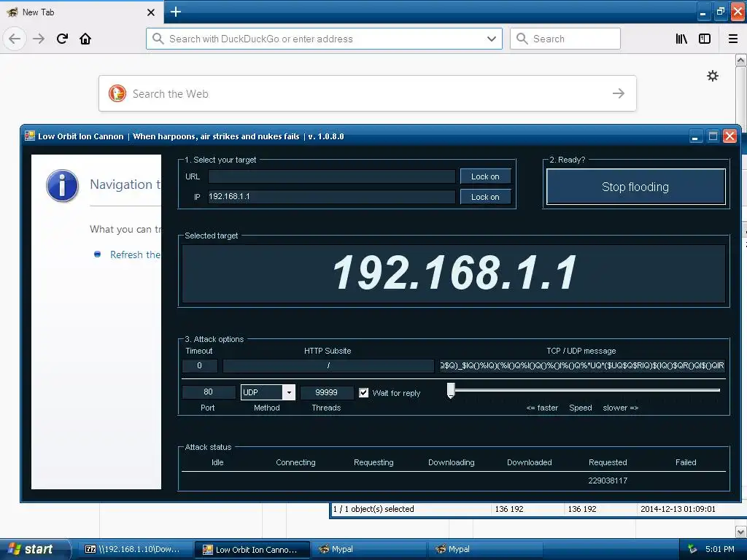Open the Windows start menu

[x=34, y=549]
